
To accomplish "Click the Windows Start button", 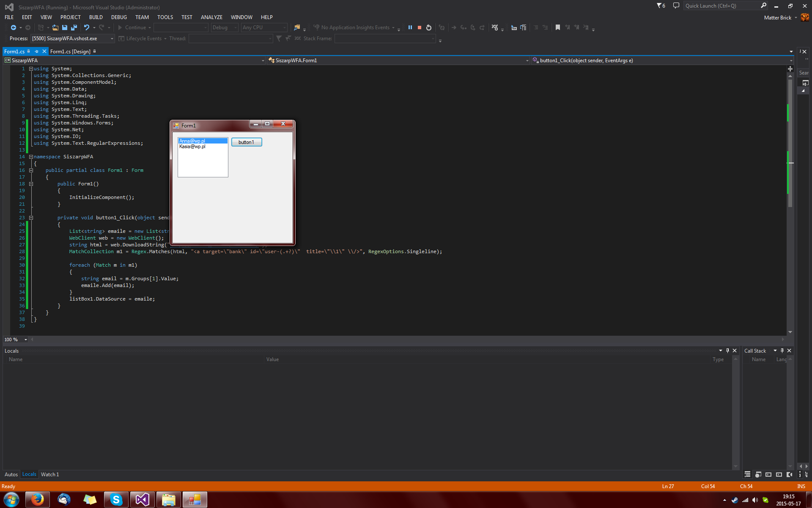I will [x=11, y=500].
